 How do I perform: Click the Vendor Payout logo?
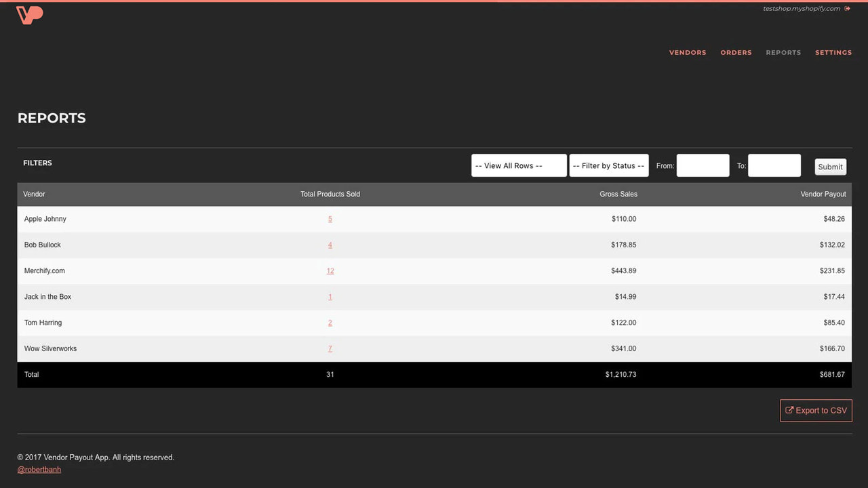[x=28, y=14]
